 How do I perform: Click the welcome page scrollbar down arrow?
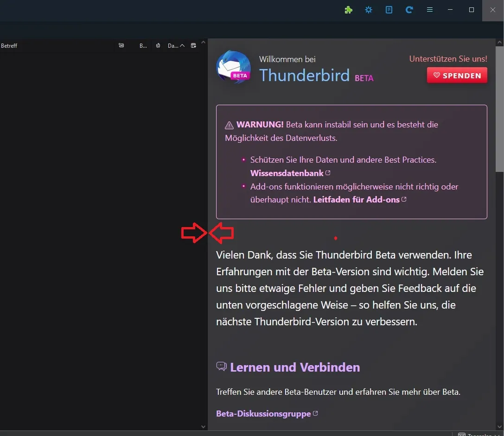499,427
